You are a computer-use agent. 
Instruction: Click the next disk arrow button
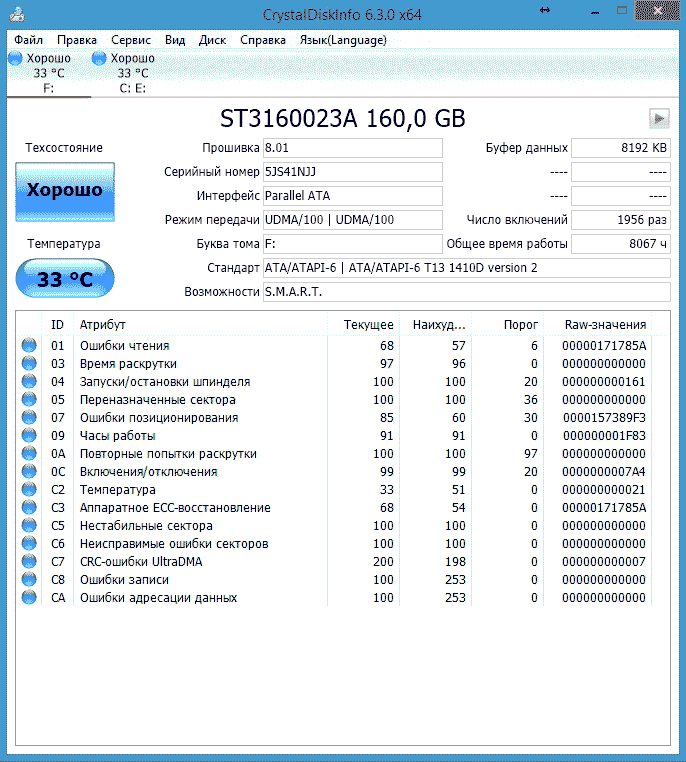(659, 119)
